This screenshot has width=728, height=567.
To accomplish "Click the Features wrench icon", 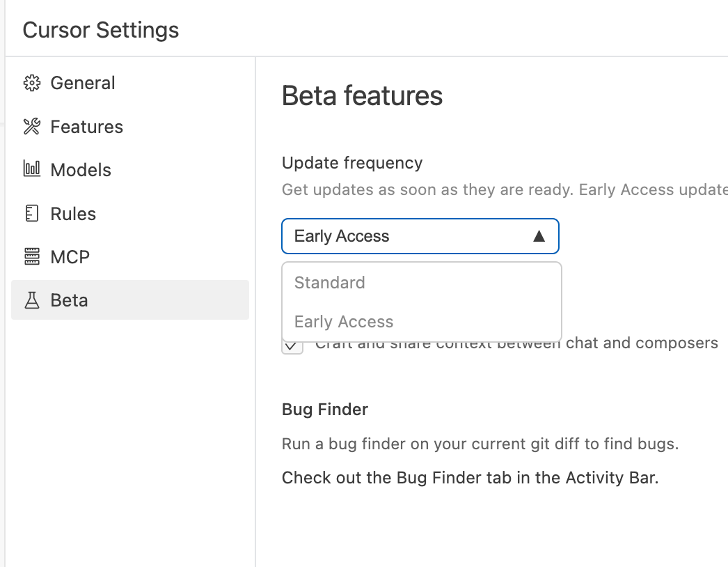I will pyautogui.click(x=31, y=126).
